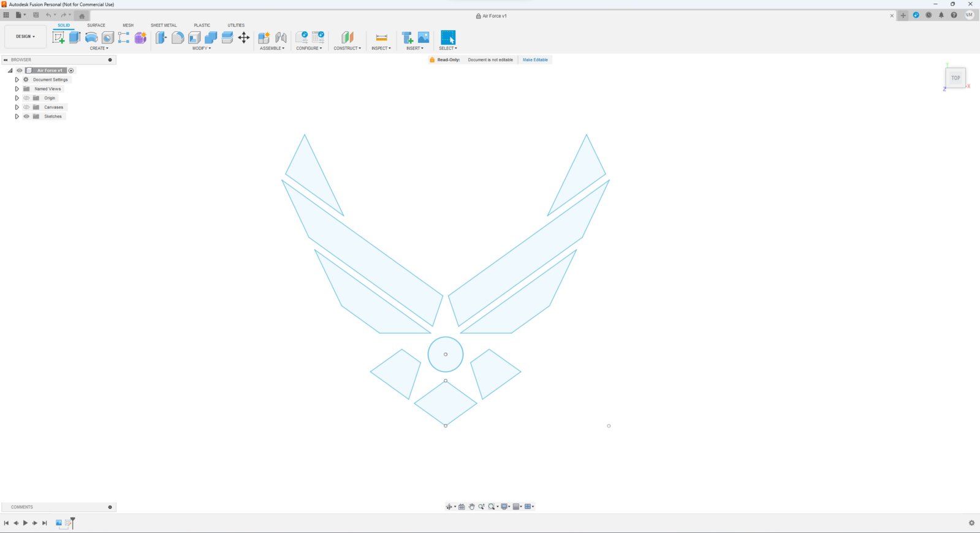Select the Move/Copy arrows tool

(244, 37)
